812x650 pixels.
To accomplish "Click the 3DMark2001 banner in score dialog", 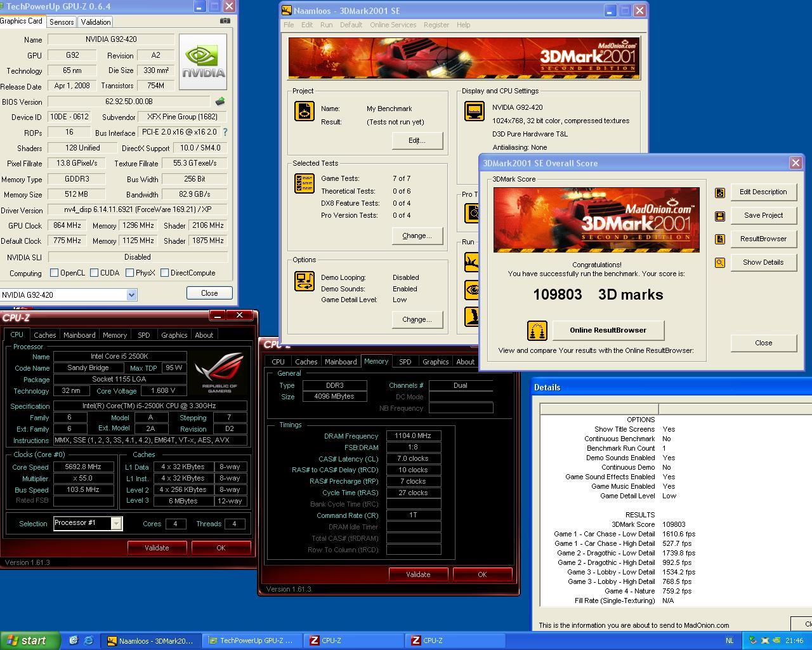I will pyautogui.click(x=596, y=220).
